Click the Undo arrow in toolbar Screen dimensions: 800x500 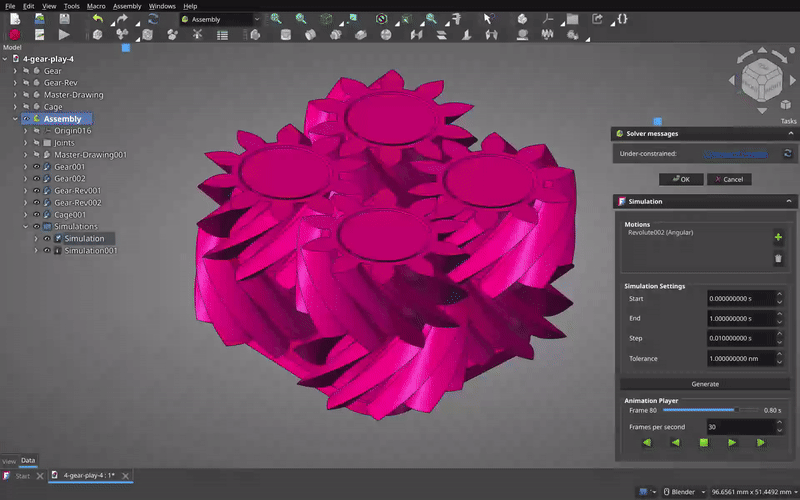coord(96,19)
